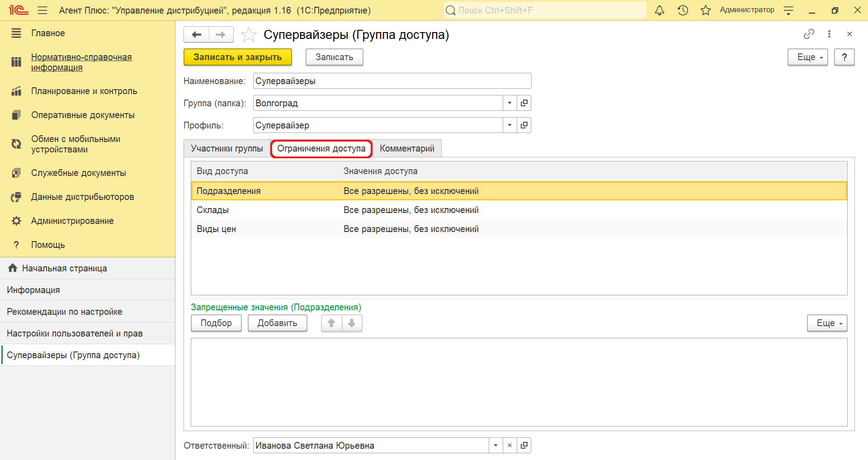Viewport: 868px width, 460px height.
Task: Click Добавить button
Action: [x=278, y=323]
